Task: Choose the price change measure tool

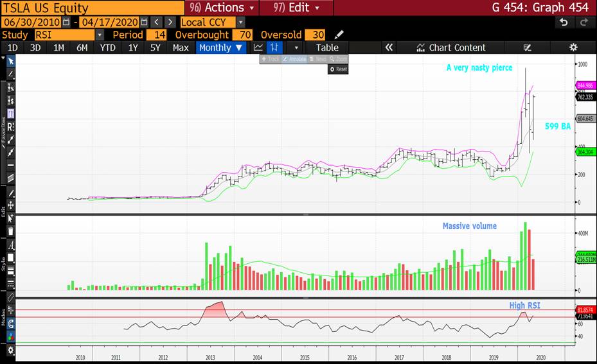Action: point(11,100)
